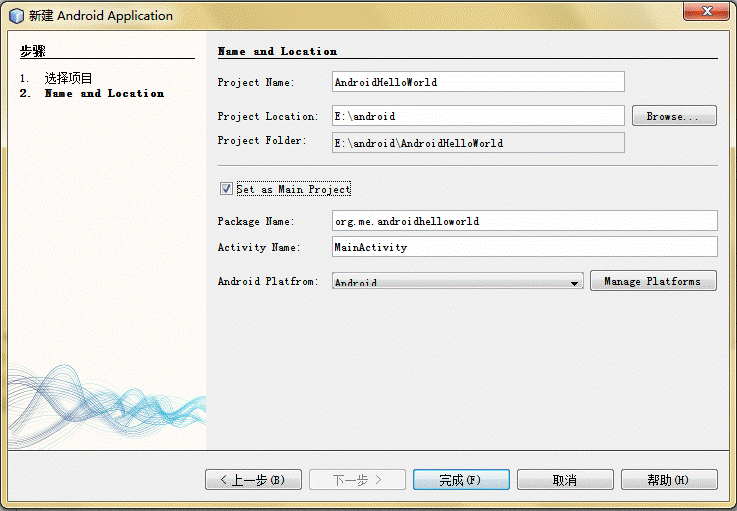
Task: Go back with the 上一步(B) button
Action: click(x=253, y=480)
